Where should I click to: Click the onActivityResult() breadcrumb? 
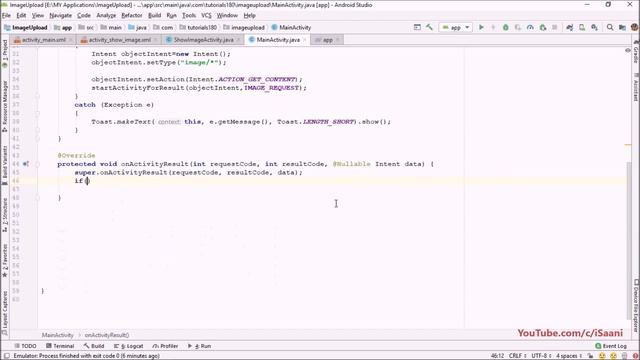[107, 335]
